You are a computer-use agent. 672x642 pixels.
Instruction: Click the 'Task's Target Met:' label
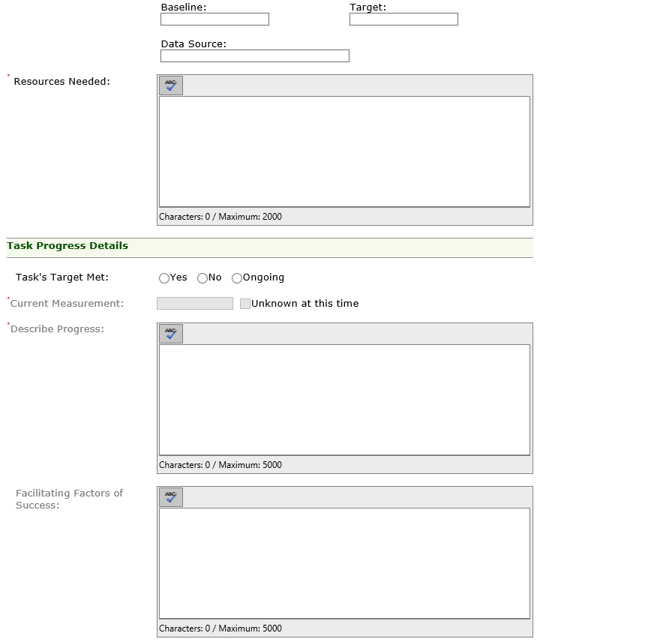[x=62, y=277]
